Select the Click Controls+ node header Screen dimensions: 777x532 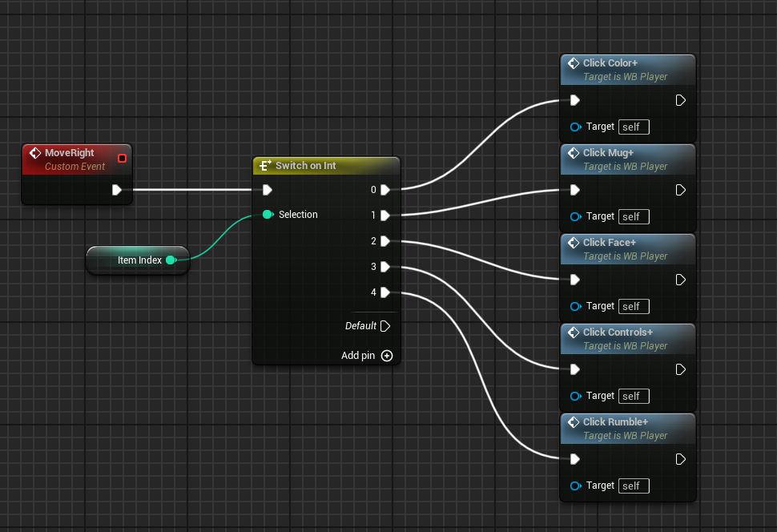point(628,339)
